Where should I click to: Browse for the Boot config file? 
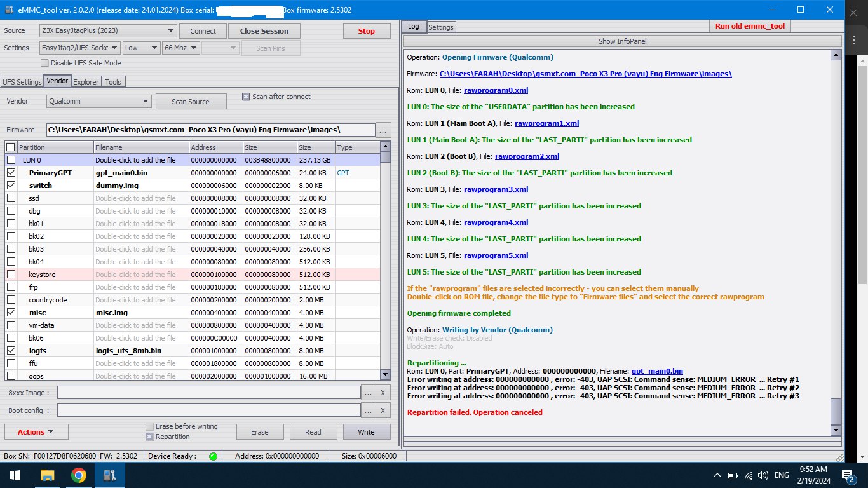click(368, 410)
